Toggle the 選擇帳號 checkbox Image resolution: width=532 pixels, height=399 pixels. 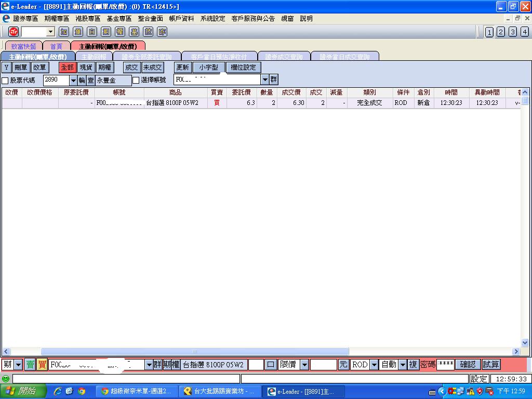(x=136, y=80)
